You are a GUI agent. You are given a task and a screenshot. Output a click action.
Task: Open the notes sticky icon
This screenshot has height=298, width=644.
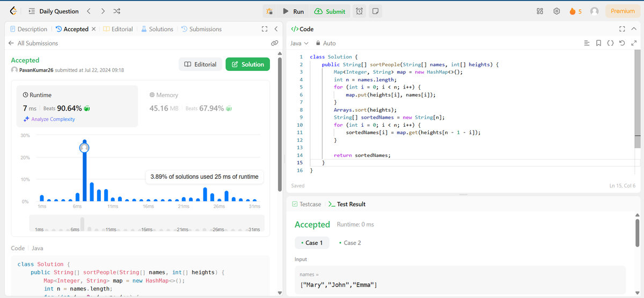pyautogui.click(x=376, y=11)
